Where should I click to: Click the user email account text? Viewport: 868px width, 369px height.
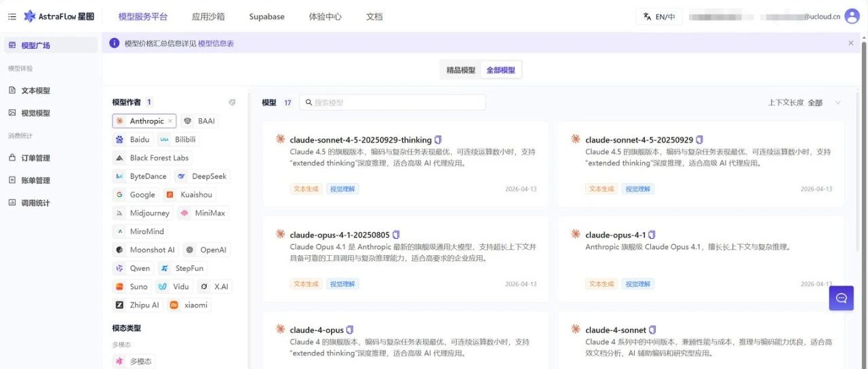pyautogui.click(x=800, y=17)
